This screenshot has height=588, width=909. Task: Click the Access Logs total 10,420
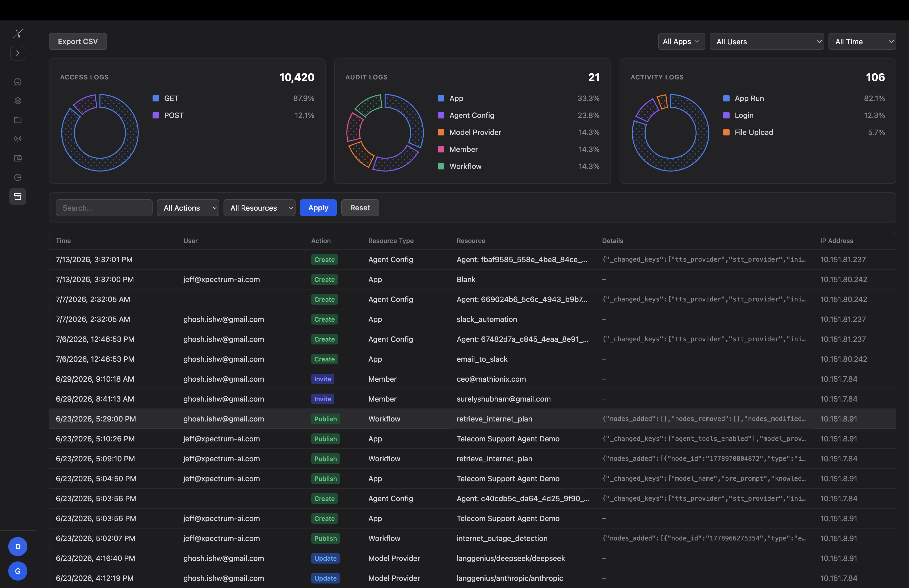[x=297, y=78]
